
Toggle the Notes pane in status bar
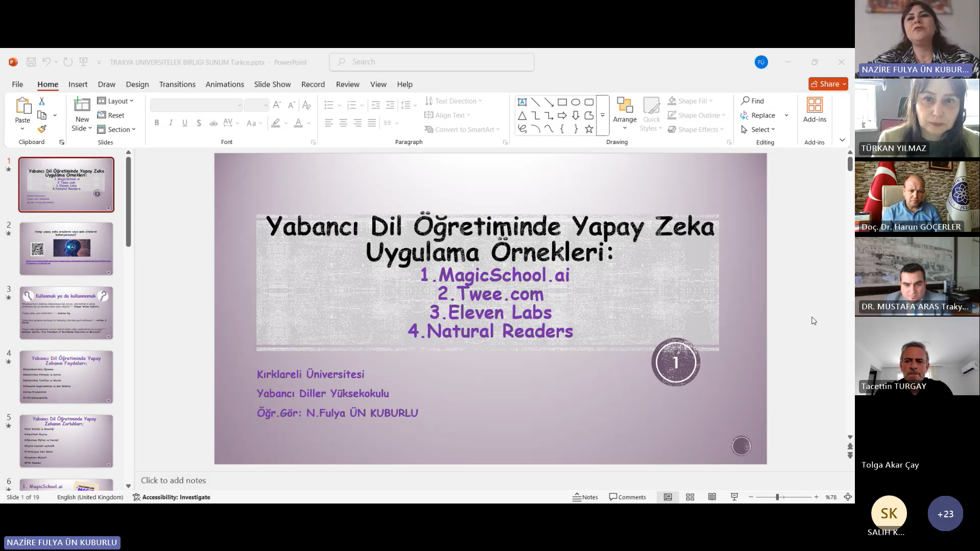tap(585, 497)
